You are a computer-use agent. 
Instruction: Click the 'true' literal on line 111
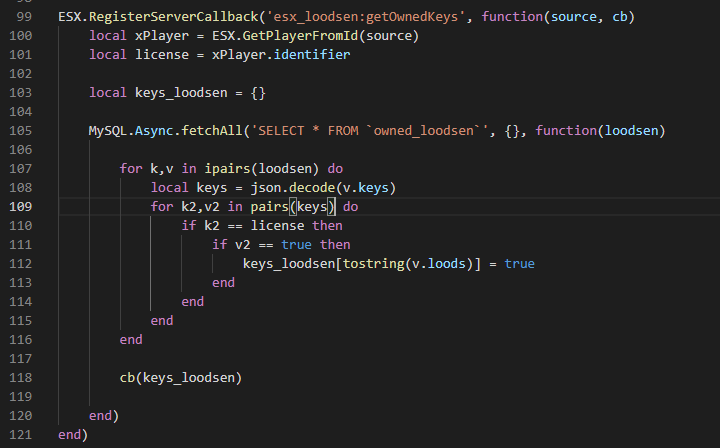[x=296, y=245]
